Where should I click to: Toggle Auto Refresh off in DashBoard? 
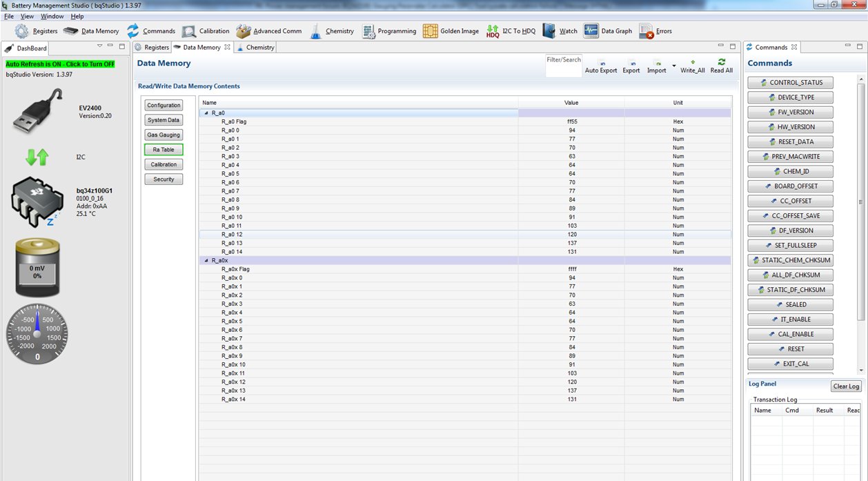(x=60, y=64)
